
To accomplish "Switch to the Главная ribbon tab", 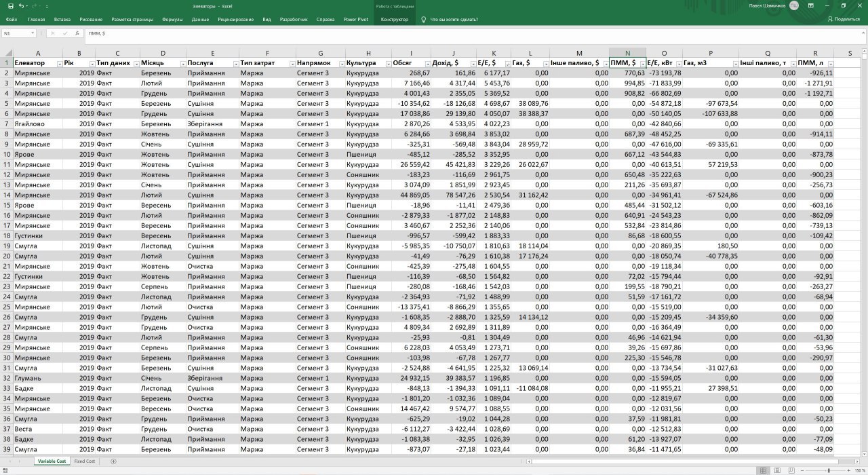I will click(37, 19).
